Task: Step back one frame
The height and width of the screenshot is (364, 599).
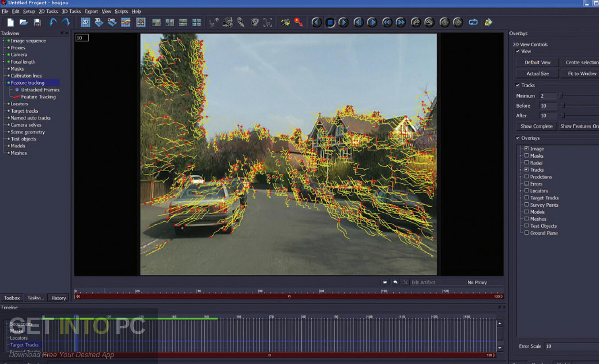Action: pyautogui.click(x=358, y=22)
